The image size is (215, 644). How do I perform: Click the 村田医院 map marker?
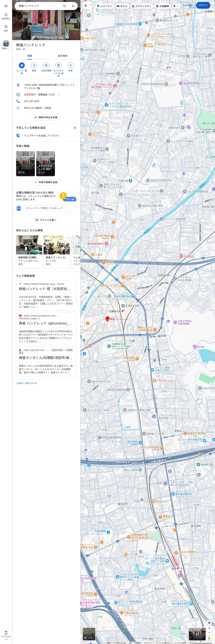pyautogui.click(x=181, y=256)
